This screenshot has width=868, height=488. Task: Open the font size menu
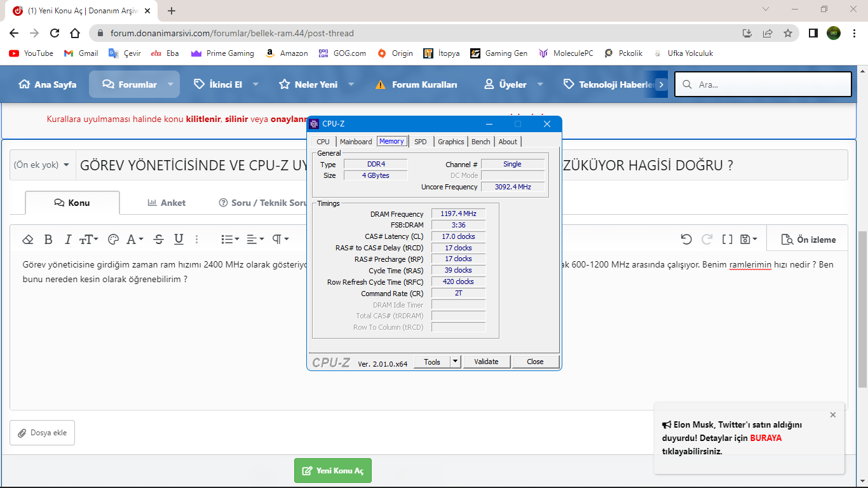click(88, 240)
